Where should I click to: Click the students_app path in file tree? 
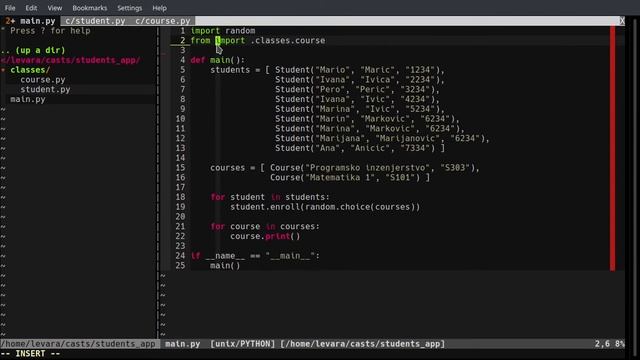pyautogui.click(x=71, y=60)
